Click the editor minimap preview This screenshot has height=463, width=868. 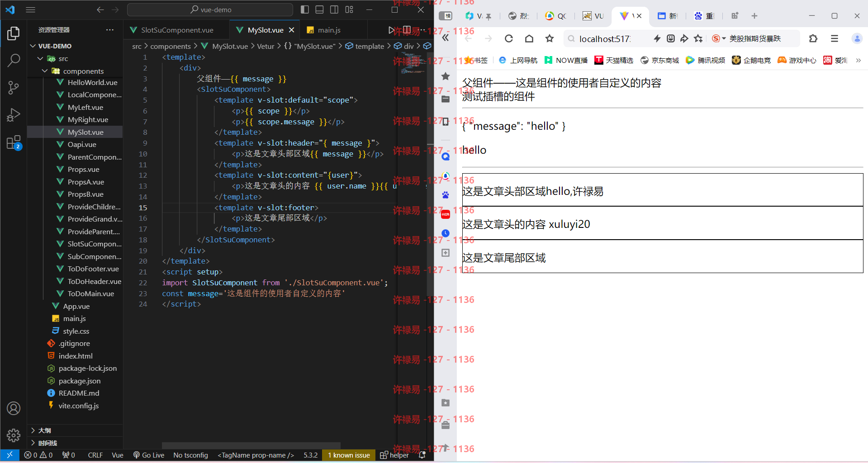click(413, 63)
